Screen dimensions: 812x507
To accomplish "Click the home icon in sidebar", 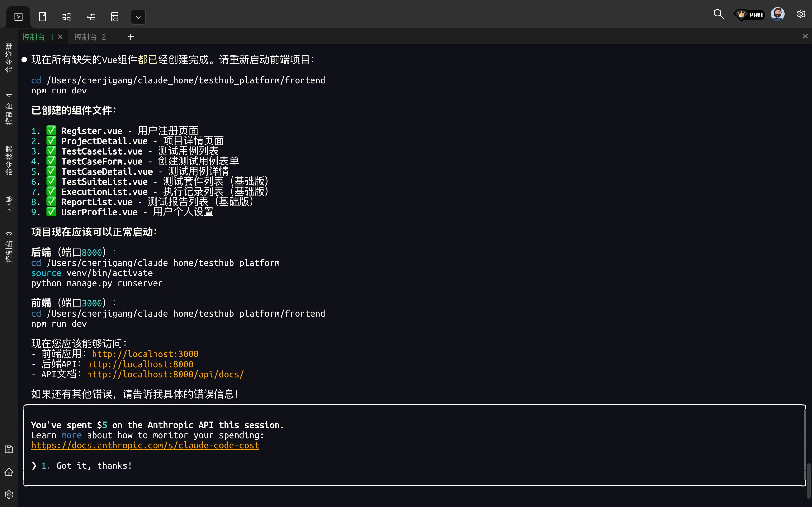I will [9, 472].
